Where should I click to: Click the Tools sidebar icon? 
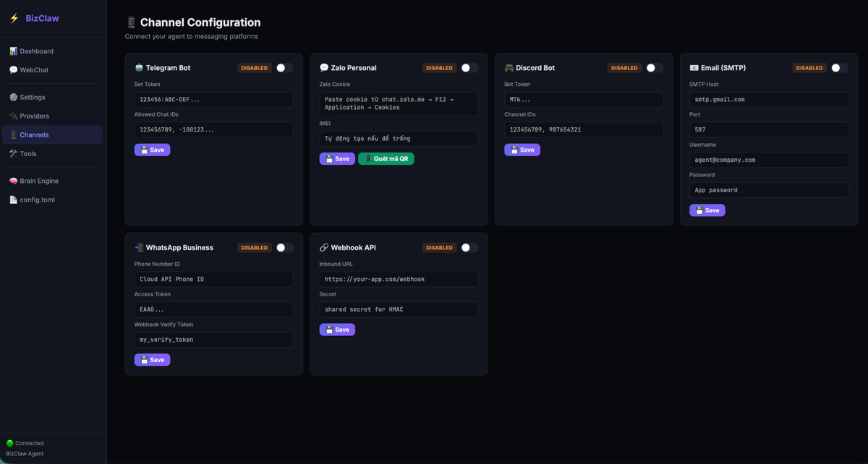click(12, 153)
